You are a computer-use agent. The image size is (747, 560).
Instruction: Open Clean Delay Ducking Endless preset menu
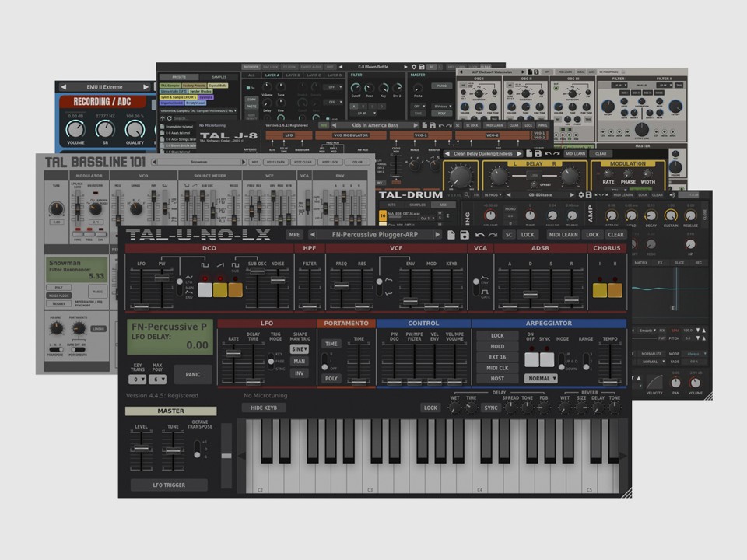[x=483, y=154]
